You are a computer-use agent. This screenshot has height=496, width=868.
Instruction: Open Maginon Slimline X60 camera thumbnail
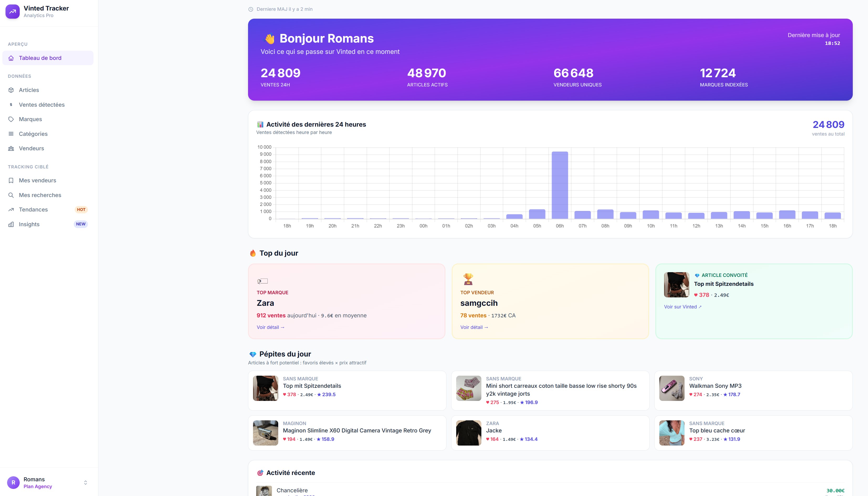pyautogui.click(x=265, y=433)
